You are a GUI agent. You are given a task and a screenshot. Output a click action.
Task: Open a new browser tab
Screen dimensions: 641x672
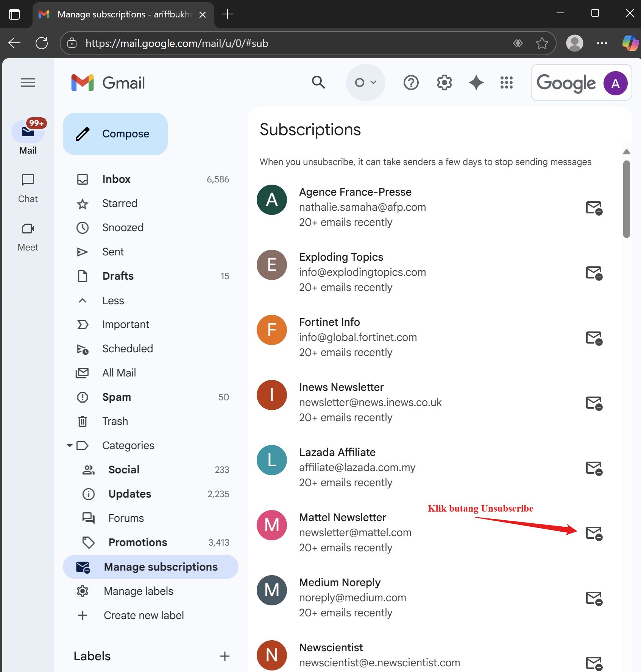228,14
